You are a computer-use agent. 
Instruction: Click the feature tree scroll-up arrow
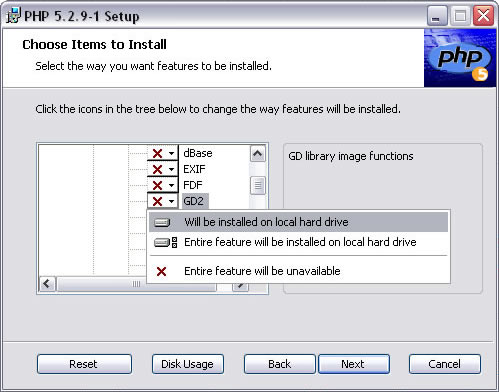pyautogui.click(x=258, y=154)
